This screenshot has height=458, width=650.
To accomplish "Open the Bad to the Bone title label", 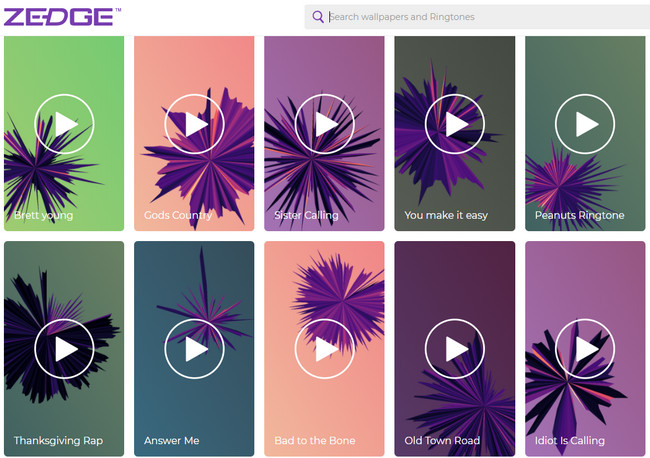I will click(314, 440).
